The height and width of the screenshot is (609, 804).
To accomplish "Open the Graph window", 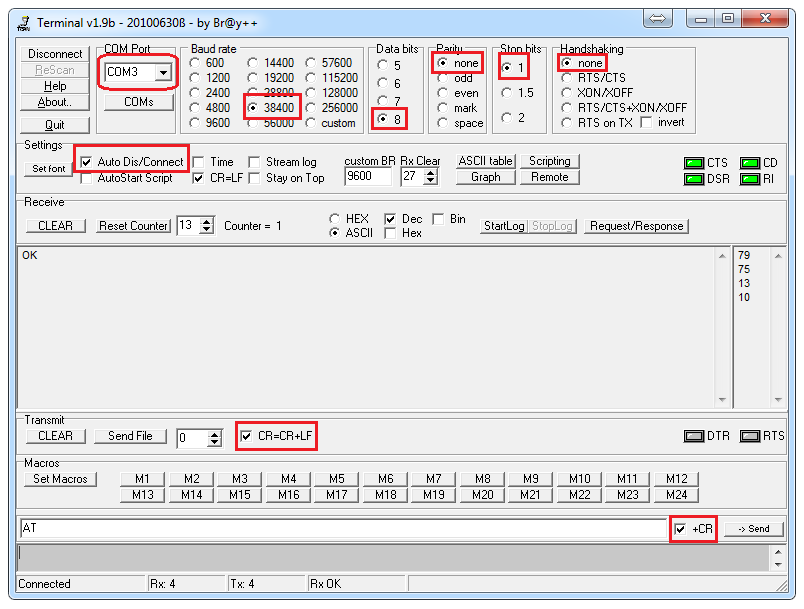I will (x=486, y=178).
